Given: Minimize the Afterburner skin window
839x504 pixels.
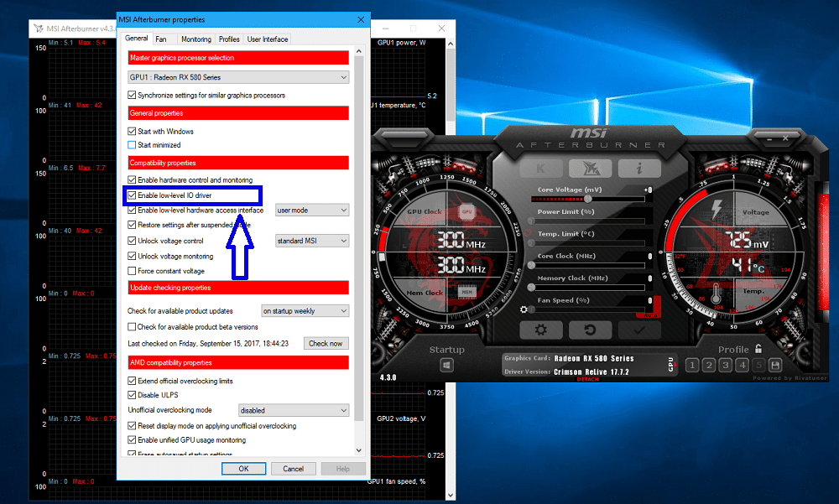Looking at the screenshot, I should coord(769,138).
